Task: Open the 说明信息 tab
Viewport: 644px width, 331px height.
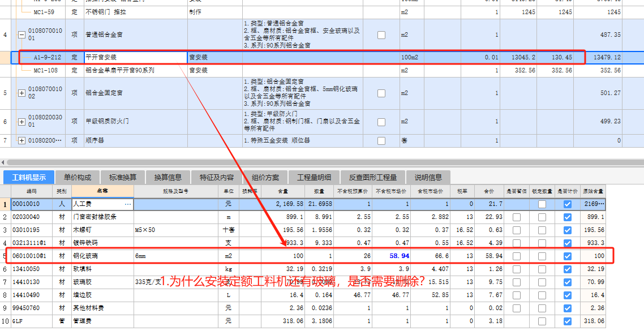Action: click(x=428, y=178)
